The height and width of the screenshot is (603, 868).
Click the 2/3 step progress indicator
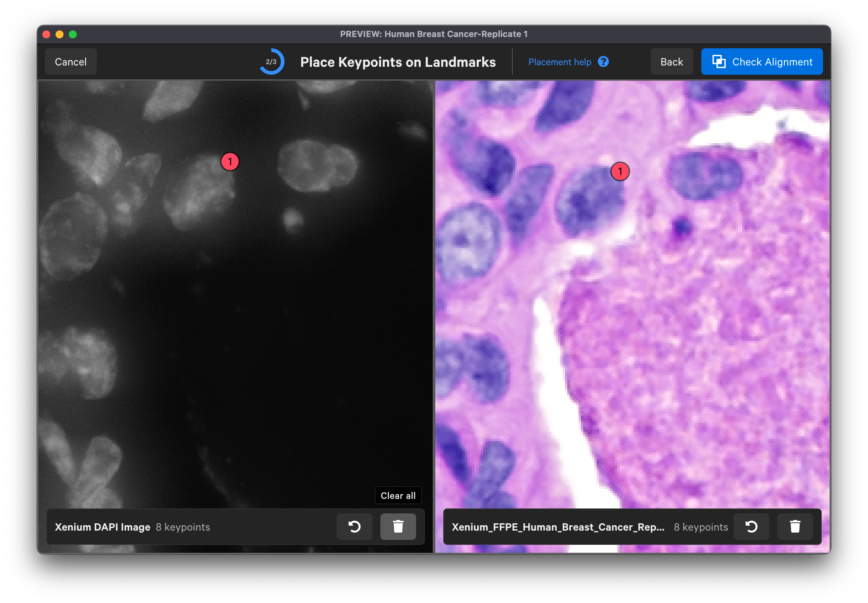[x=272, y=61]
